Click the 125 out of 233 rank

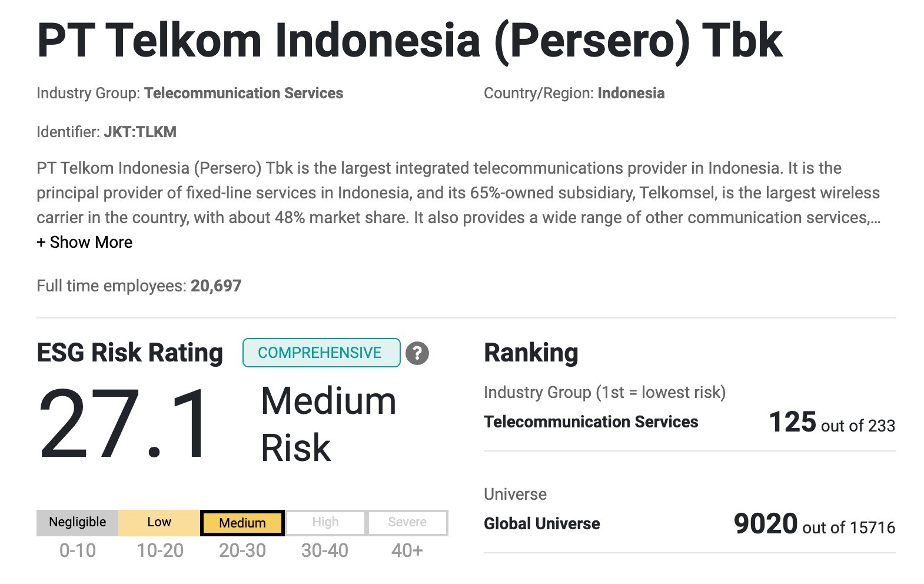[x=832, y=423]
